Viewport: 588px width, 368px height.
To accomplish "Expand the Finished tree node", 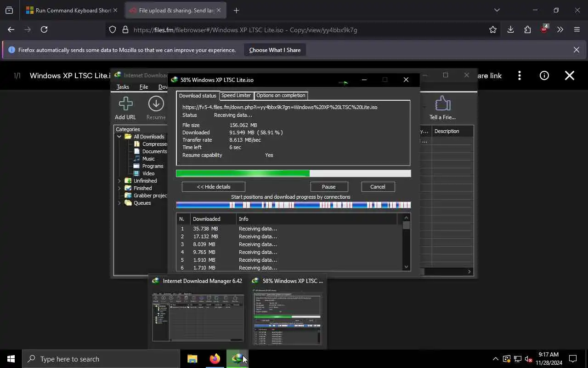I will coord(119,188).
